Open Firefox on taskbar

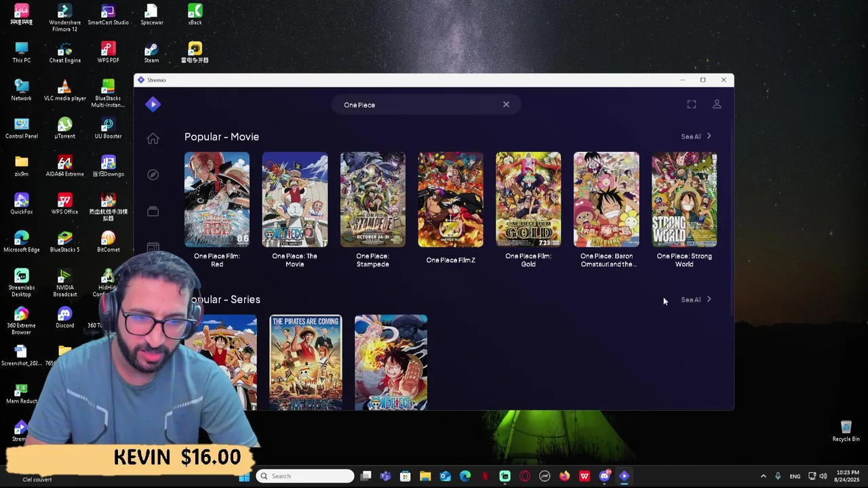[564, 476]
